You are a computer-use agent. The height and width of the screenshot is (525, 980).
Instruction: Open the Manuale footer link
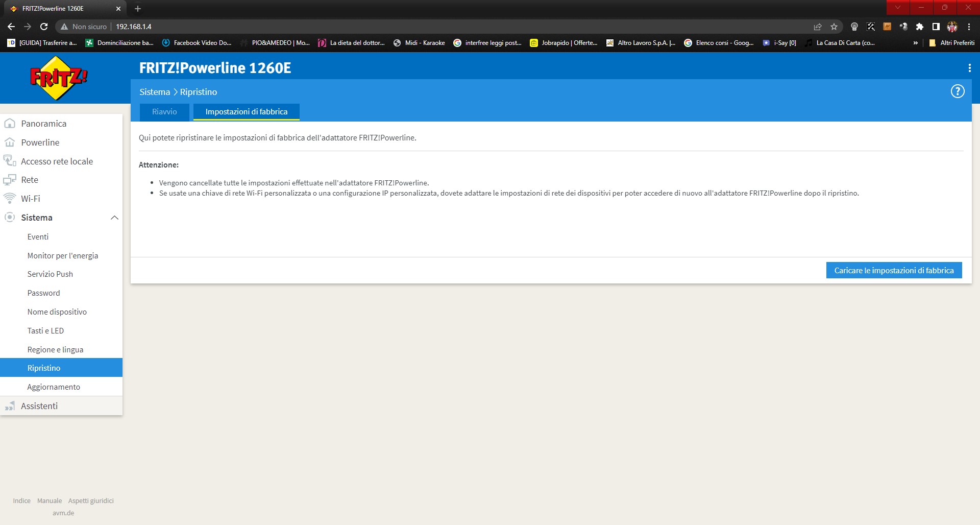pyautogui.click(x=50, y=501)
